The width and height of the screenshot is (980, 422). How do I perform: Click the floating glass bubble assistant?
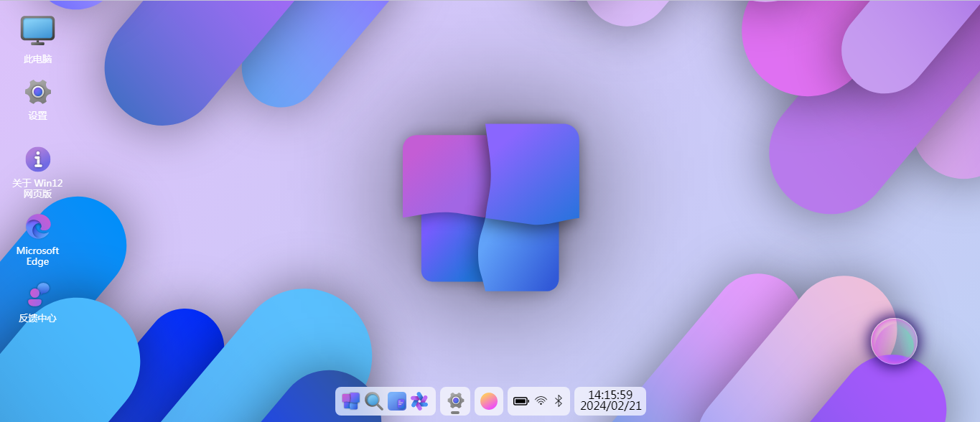click(894, 341)
